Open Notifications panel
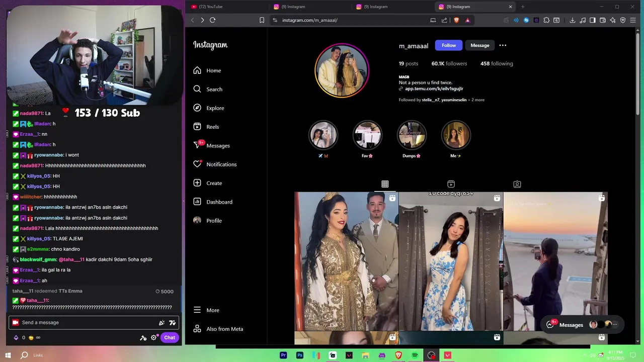This screenshot has height=362, width=644. point(215,164)
